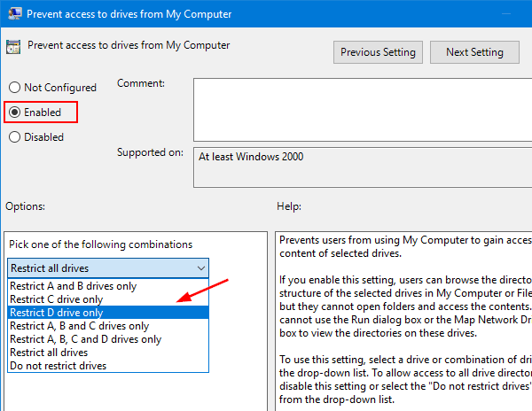The width and height of the screenshot is (532, 411).
Task: Jump to the Next Setting
Action: [x=474, y=52]
